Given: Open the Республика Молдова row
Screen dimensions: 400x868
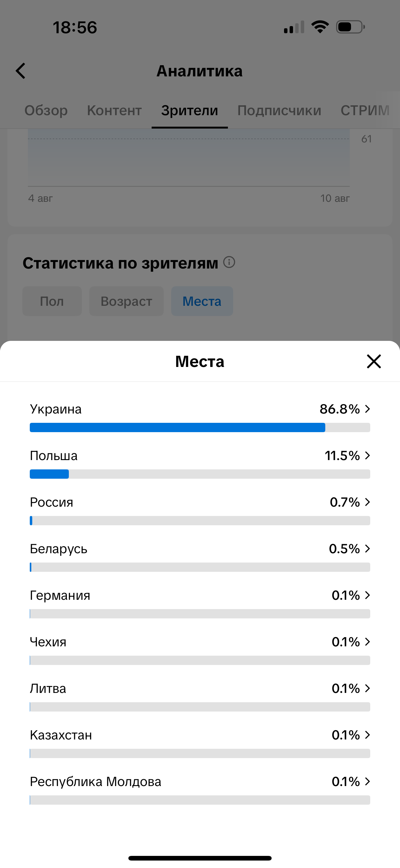Looking at the screenshot, I should click(200, 782).
